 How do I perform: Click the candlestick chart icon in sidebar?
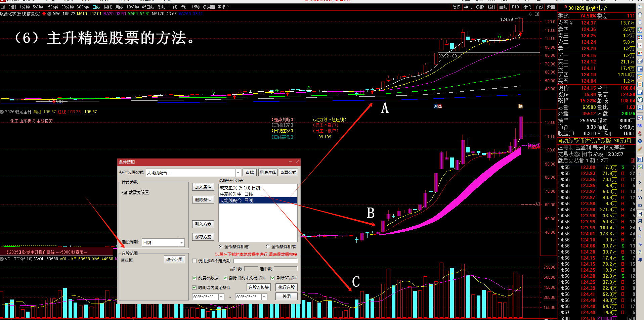point(640,53)
